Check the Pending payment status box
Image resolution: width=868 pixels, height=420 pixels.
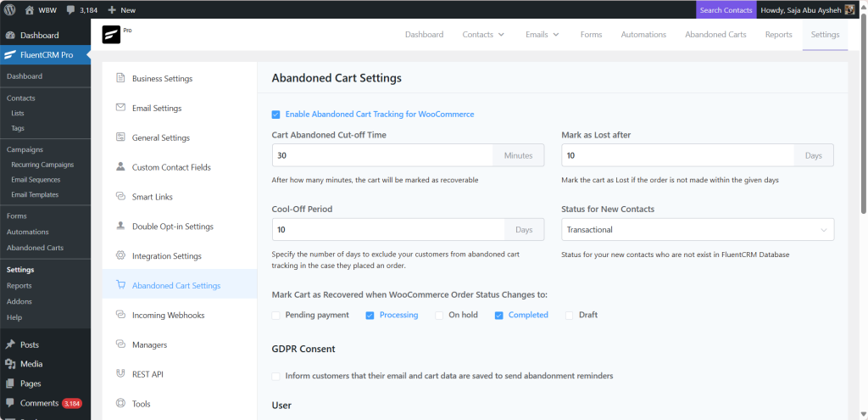(x=275, y=316)
